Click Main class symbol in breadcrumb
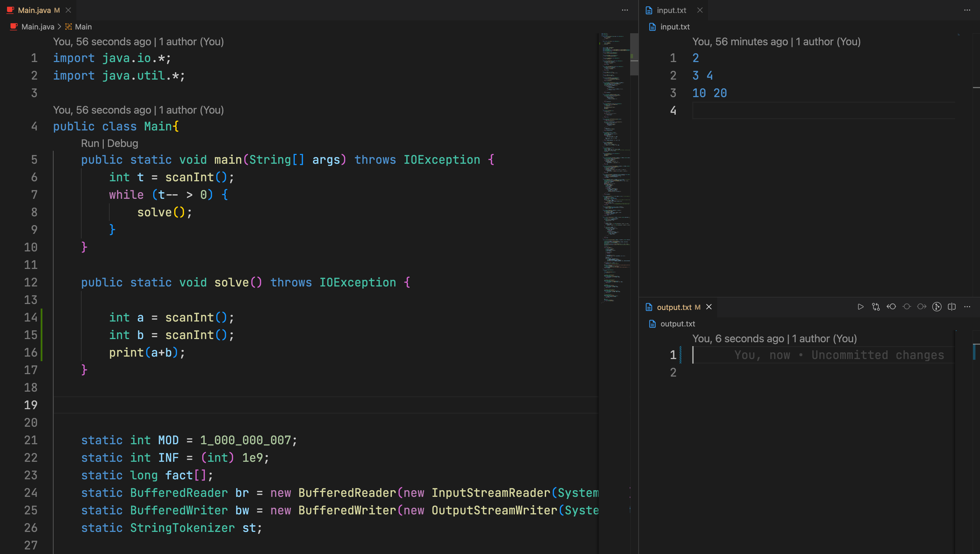 [83, 27]
